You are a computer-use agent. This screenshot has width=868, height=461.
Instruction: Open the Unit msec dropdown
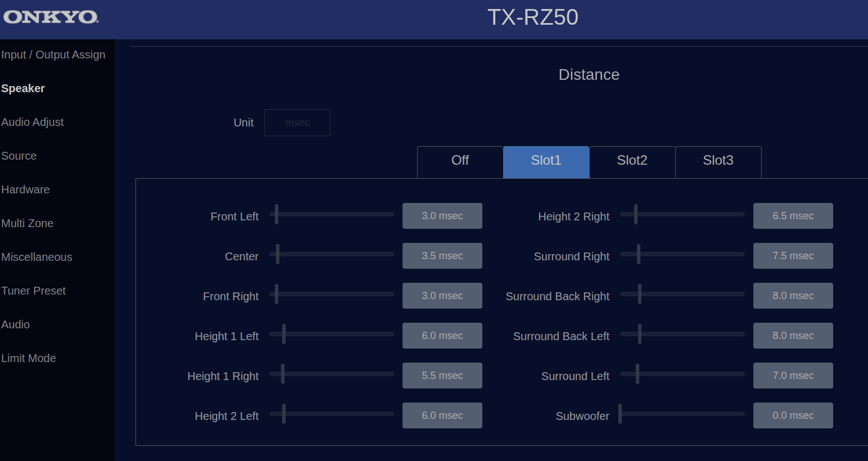tap(297, 123)
